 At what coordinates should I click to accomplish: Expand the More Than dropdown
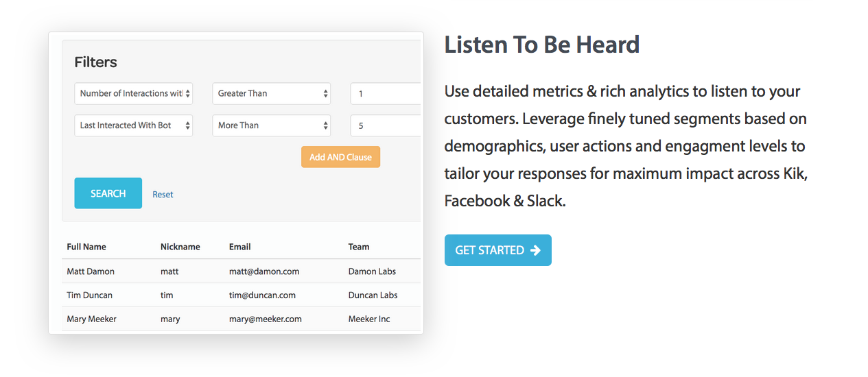click(271, 126)
